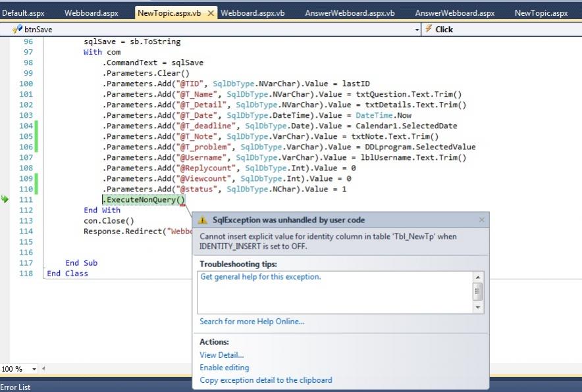Click the highlighted .ExecuteNonQuery() statement

tap(144, 200)
